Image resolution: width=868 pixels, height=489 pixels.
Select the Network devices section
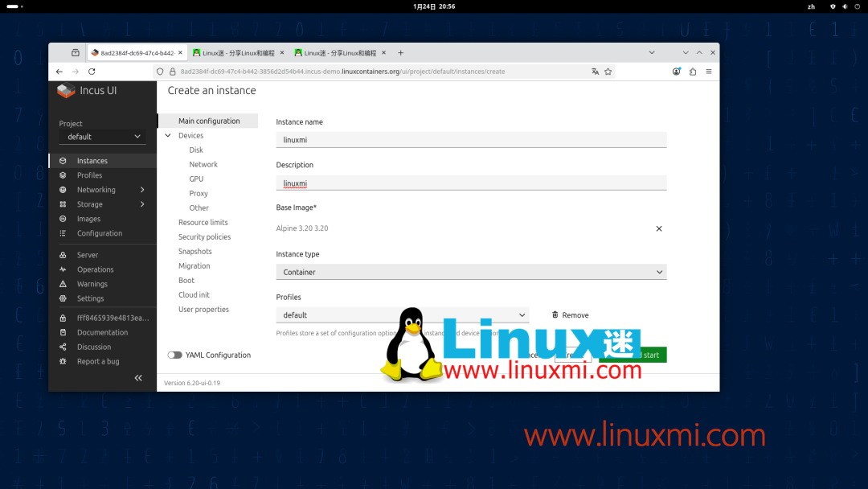(203, 165)
